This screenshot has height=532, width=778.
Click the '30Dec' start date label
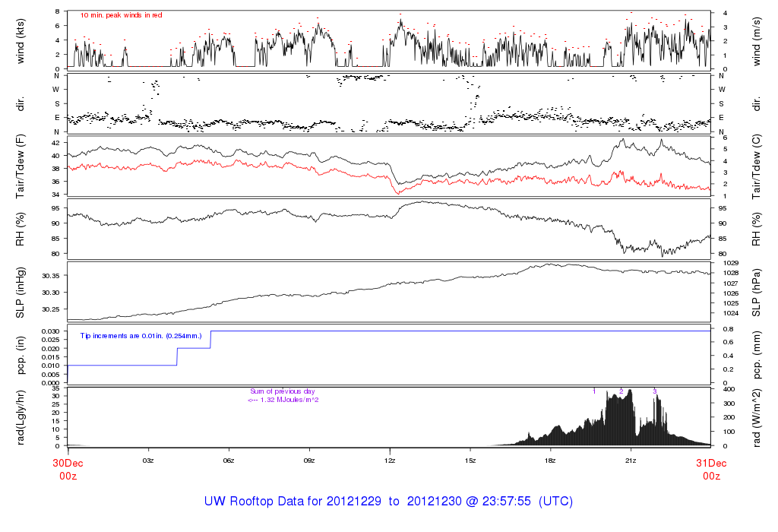tap(68, 463)
